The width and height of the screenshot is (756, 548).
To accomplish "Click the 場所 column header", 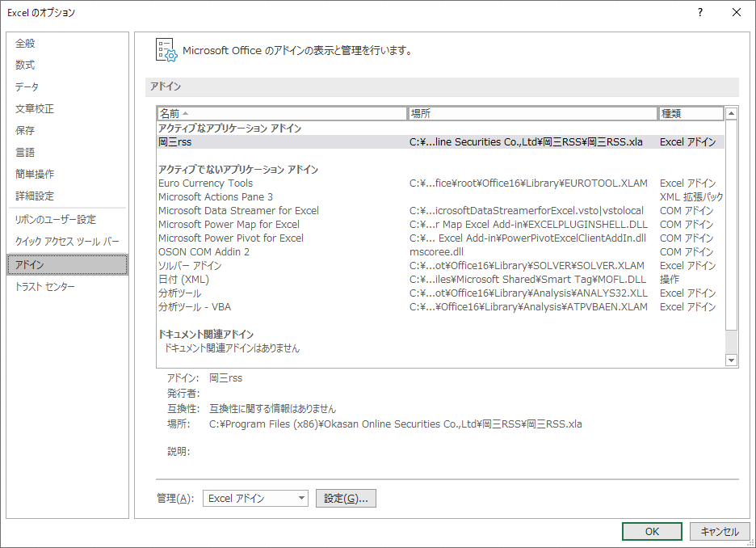I will (533, 114).
